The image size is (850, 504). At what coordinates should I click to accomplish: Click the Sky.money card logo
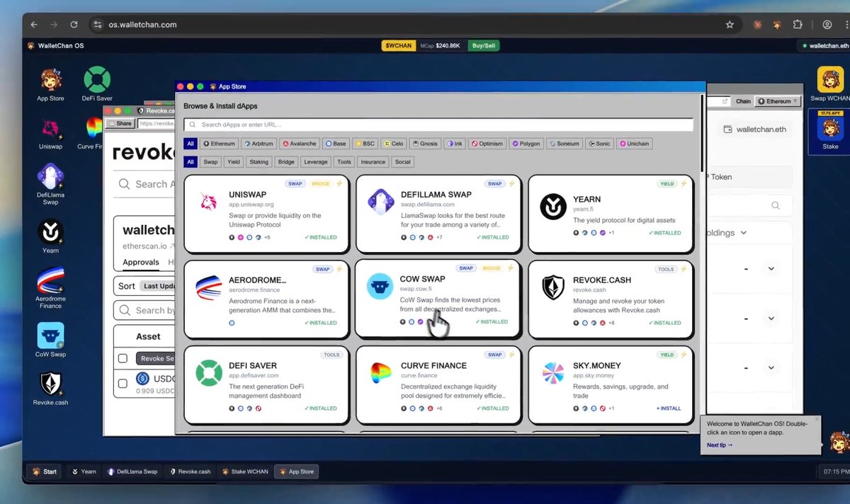click(553, 373)
